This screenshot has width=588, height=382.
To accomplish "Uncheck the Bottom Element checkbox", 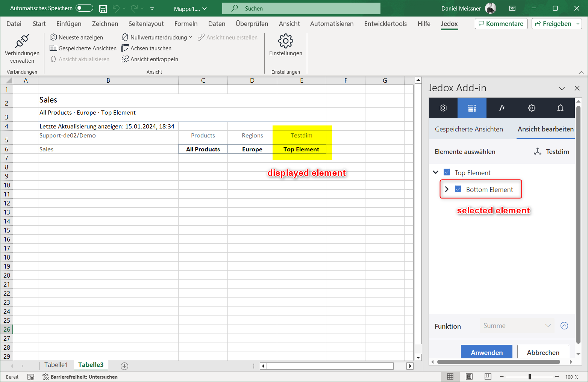I will tap(458, 189).
